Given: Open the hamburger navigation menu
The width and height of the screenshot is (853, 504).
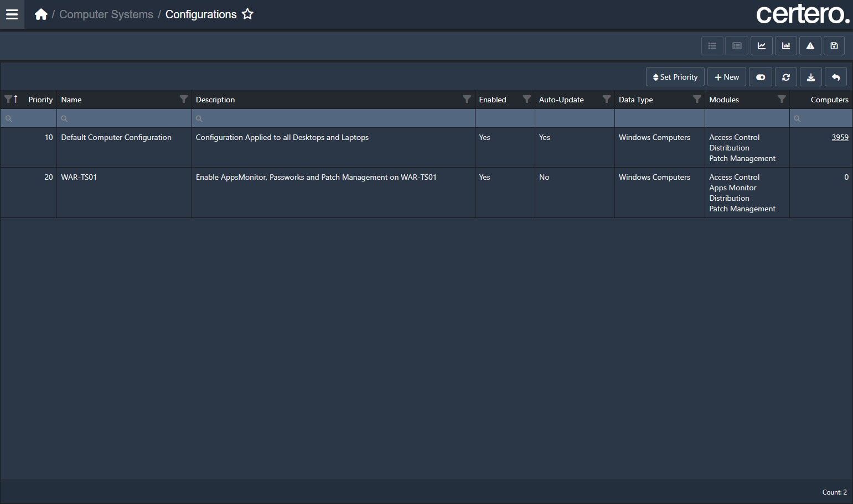Looking at the screenshot, I should point(12,14).
